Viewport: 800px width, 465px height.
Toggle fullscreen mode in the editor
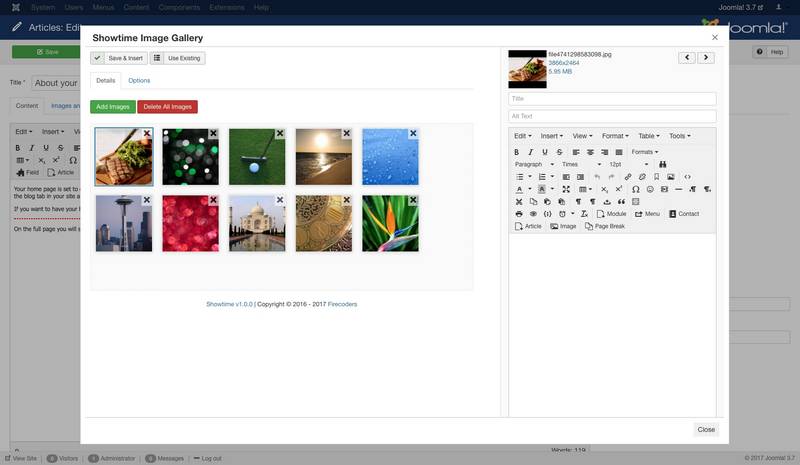point(566,189)
